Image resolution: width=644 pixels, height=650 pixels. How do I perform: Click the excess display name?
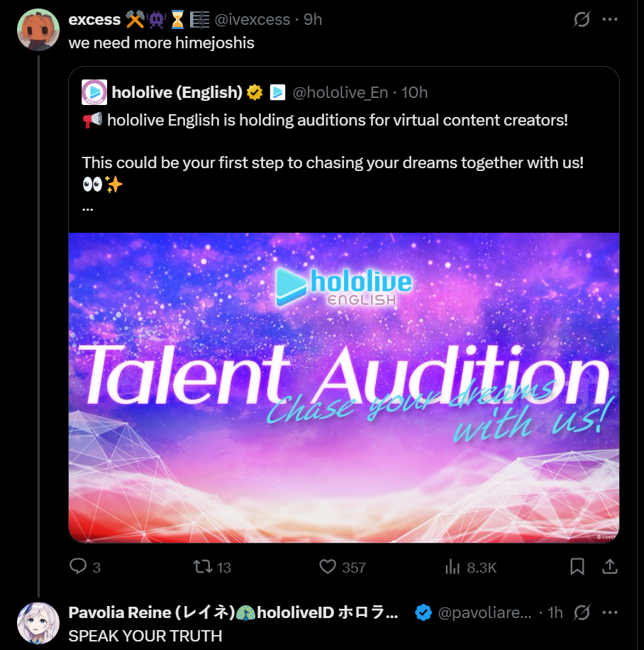pos(94,20)
